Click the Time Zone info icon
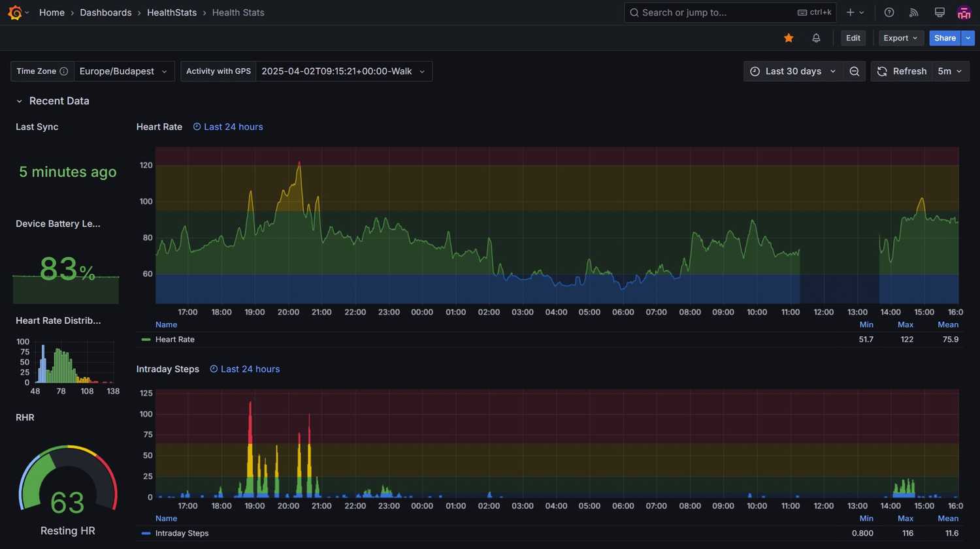 coord(63,71)
